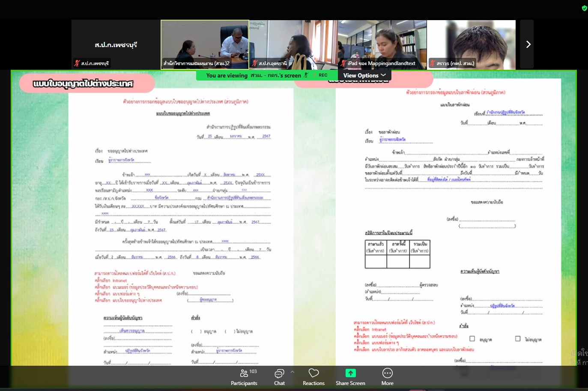Select the สราวุธ participant video thumbnail
This screenshot has height=391, width=588.
pyautogui.click(x=471, y=45)
